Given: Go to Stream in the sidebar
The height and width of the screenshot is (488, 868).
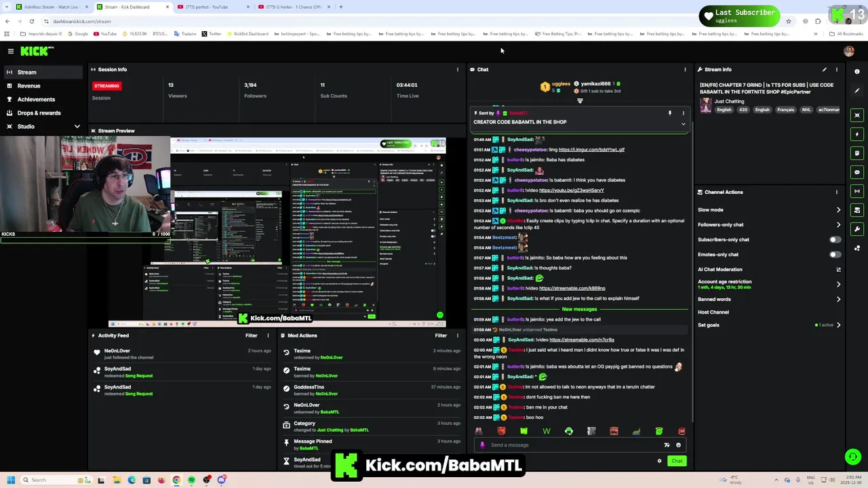Looking at the screenshot, I should pos(43,72).
